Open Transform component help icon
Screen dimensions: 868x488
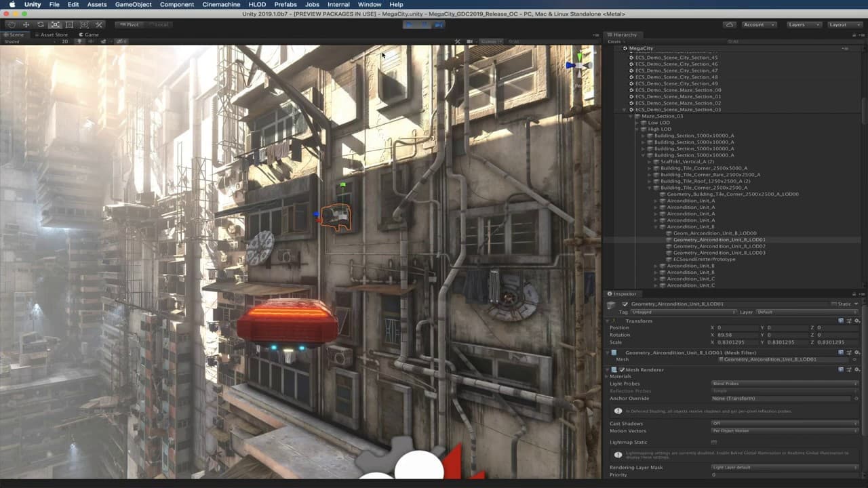tap(841, 321)
